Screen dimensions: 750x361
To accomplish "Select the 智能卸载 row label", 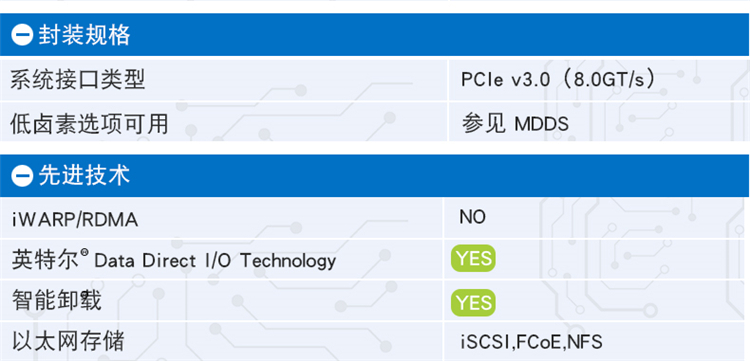I will 56,301.
